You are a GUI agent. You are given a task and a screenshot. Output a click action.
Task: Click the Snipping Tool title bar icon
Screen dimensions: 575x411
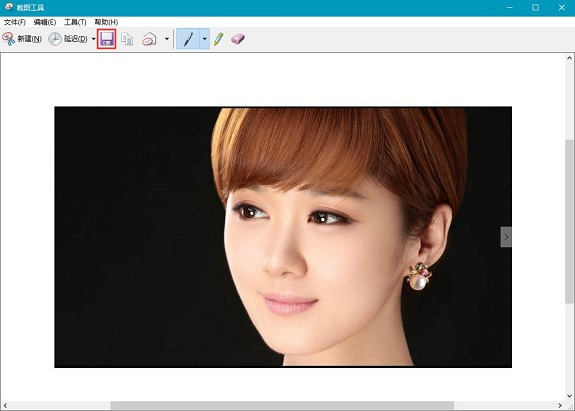pos(8,7)
